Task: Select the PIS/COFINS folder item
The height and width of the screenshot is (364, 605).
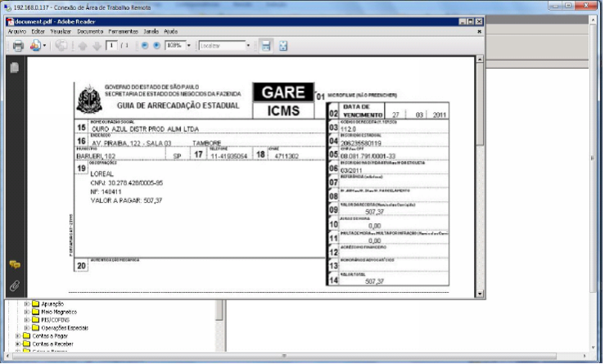Action: coord(55,320)
